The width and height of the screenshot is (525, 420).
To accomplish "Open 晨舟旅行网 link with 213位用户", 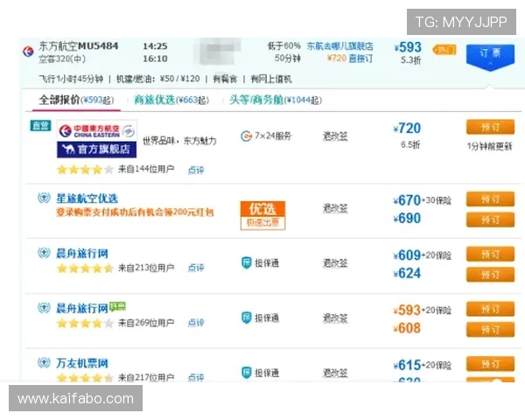I will click(x=82, y=253).
